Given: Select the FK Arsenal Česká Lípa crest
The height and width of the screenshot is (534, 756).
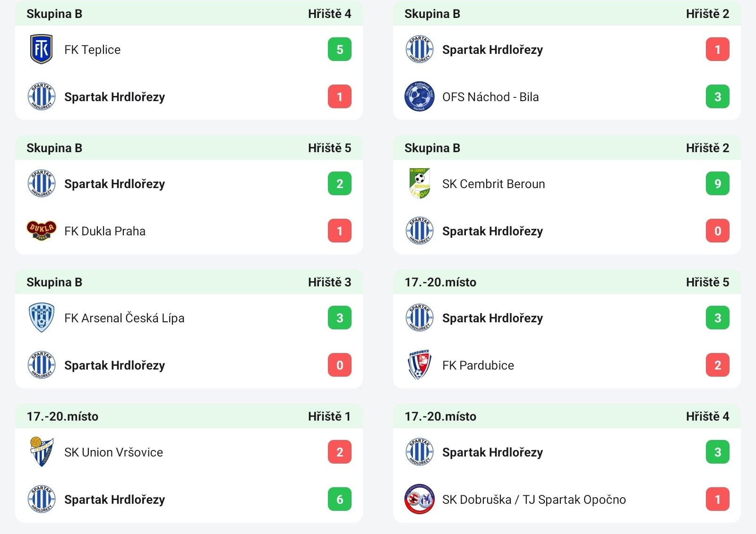Looking at the screenshot, I should (42, 318).
